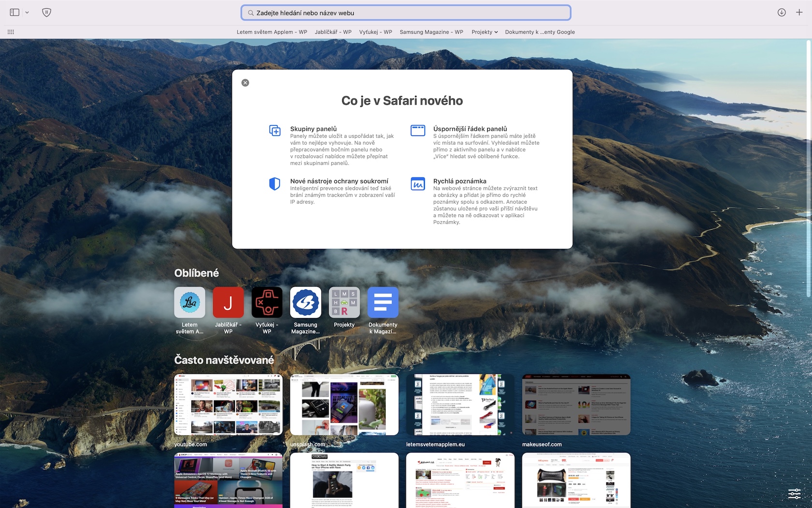Open the makeuseof.com frequently visited thumbnail

point(576,404)
